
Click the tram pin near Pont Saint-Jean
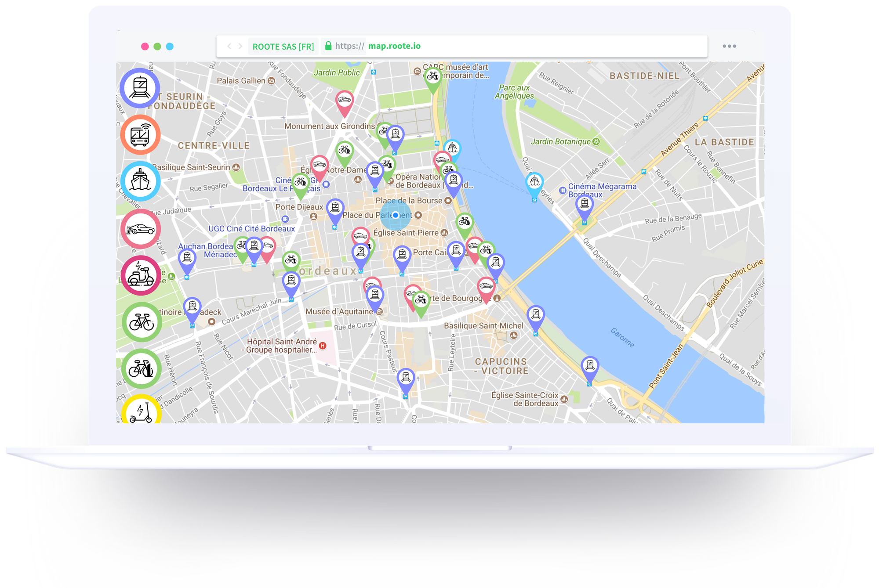(x=590, y=369)
